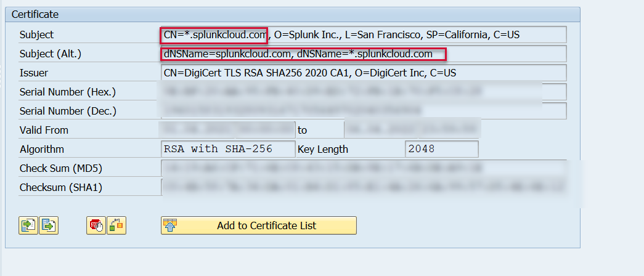Click the import certificate icon button
Viewport: 644px width, 276px height.
pos(28,225)
